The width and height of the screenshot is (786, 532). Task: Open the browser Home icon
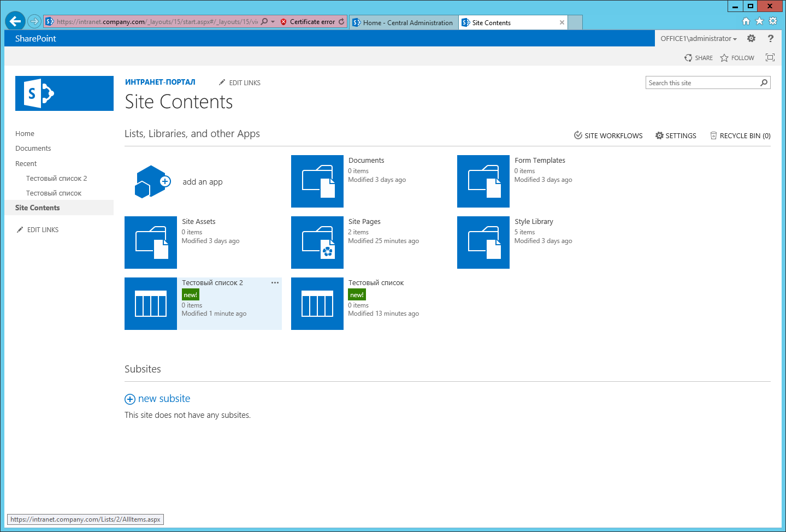[746, 21]
